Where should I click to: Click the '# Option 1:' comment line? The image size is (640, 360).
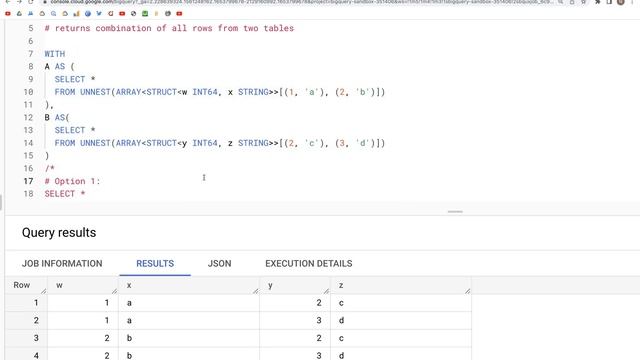(x=72, y=181)
